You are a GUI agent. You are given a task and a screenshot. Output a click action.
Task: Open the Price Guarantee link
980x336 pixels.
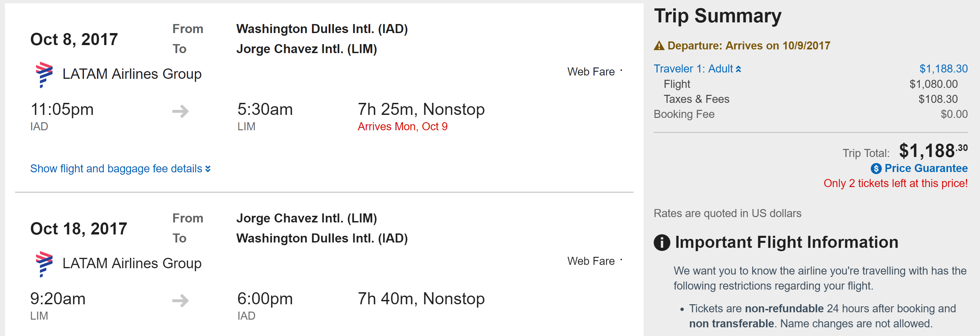coord(925,168)
